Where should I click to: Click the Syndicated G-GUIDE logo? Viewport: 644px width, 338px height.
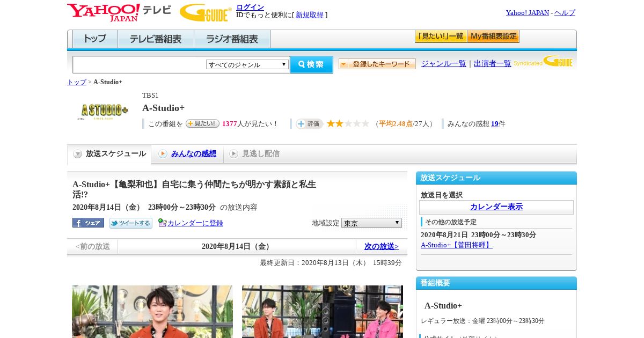pyautogui.click(x=543, y=61)
